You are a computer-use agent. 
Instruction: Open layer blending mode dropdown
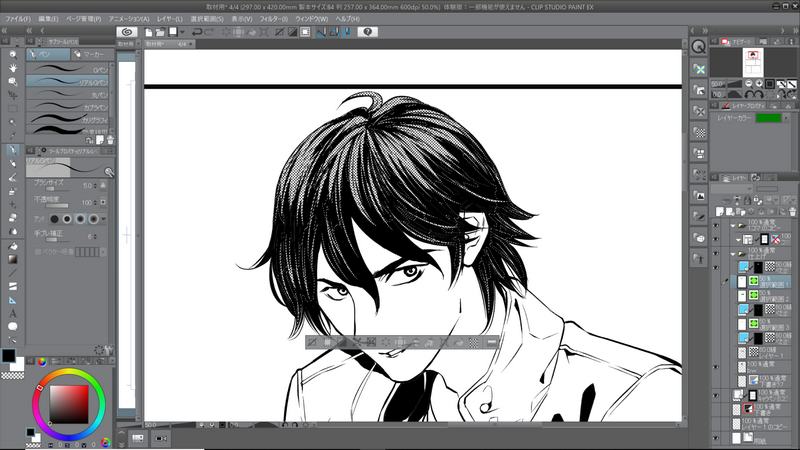732,189
